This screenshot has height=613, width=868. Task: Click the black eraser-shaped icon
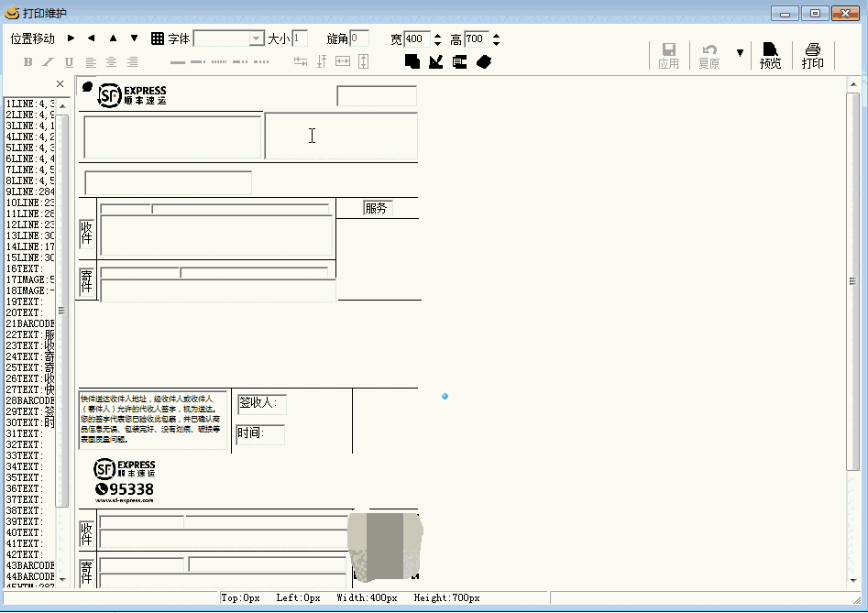pyautogui.click(x=484, y=61)
